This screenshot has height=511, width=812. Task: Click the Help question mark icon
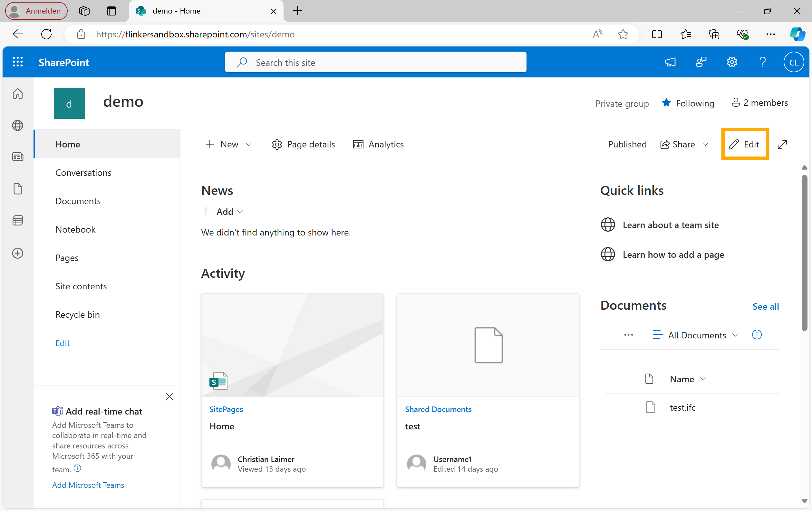tap(762, 62)
